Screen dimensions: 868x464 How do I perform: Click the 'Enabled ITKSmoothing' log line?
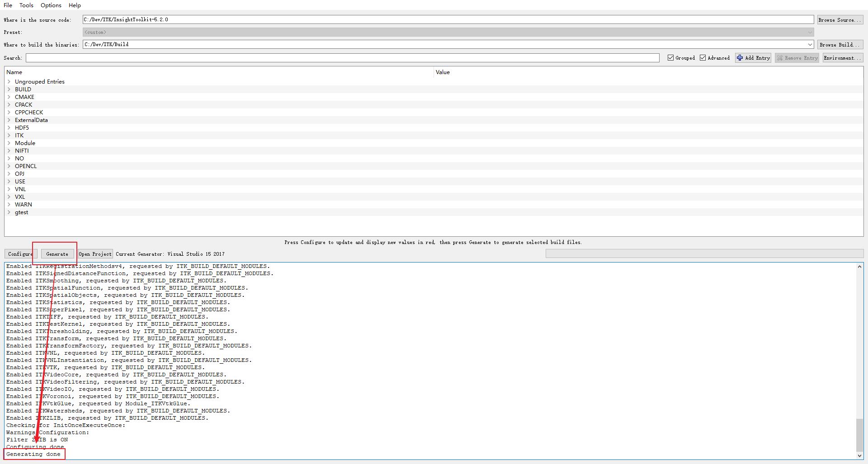(x=117, y=281)
